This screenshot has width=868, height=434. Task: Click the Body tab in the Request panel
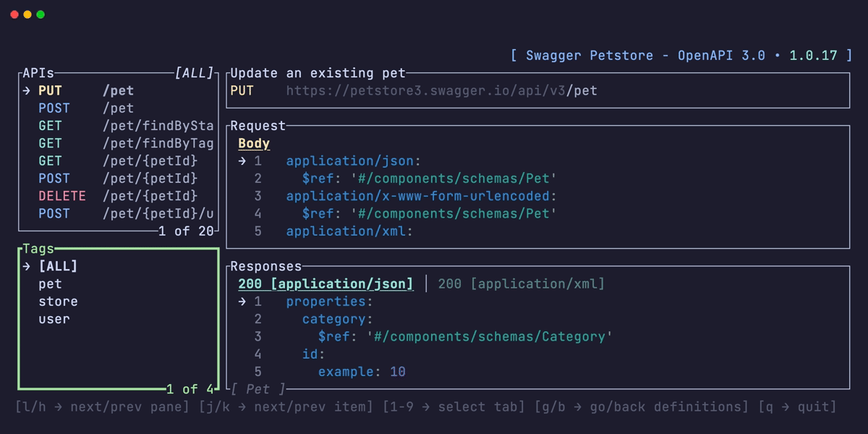coord(253,143)
